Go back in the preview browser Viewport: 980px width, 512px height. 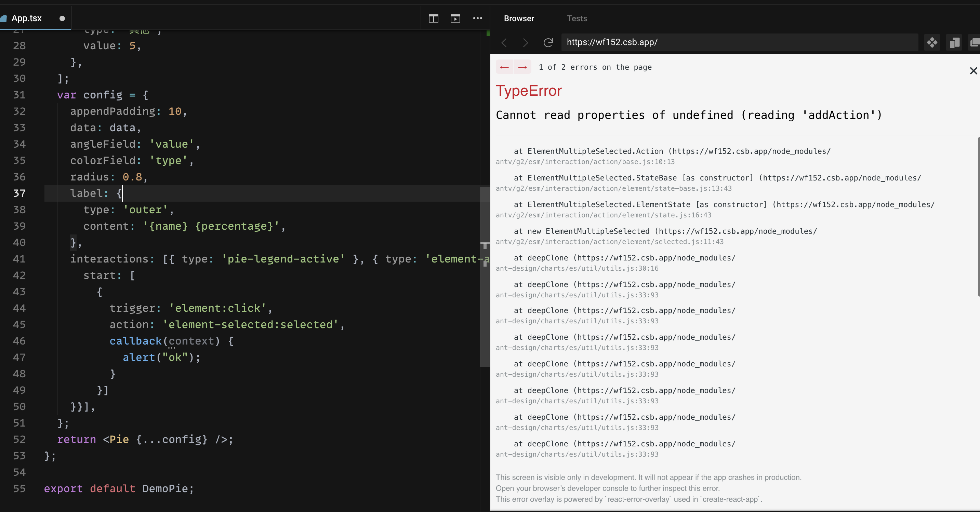coord(504,42)
